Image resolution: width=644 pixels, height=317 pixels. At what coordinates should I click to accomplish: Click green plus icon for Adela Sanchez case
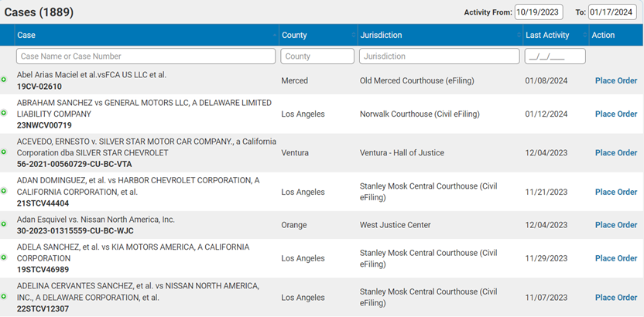(4, 258)
